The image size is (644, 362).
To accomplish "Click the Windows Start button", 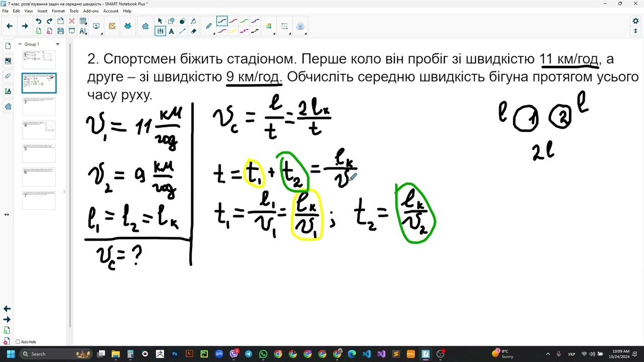I will coord(11,354).
